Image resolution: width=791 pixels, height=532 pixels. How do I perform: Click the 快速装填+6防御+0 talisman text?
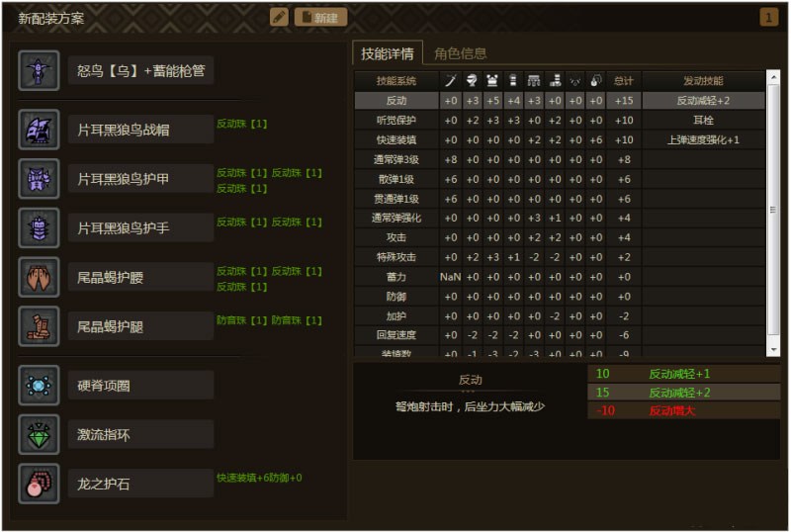click(x=259, y=478)
